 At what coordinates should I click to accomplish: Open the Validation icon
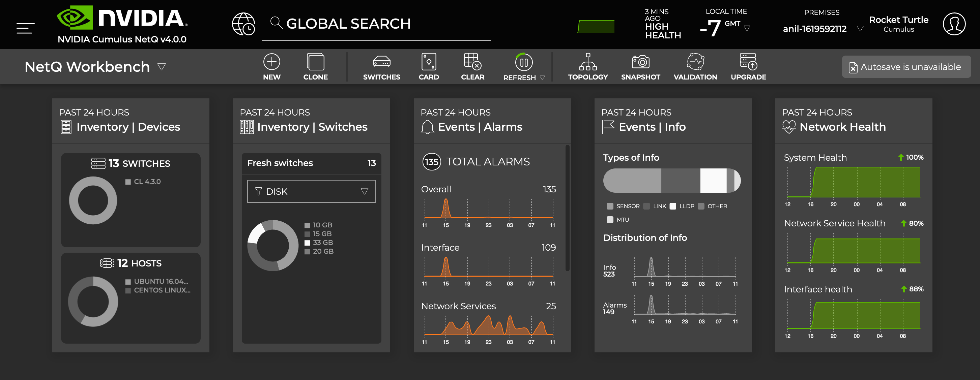tap(695, 62)
